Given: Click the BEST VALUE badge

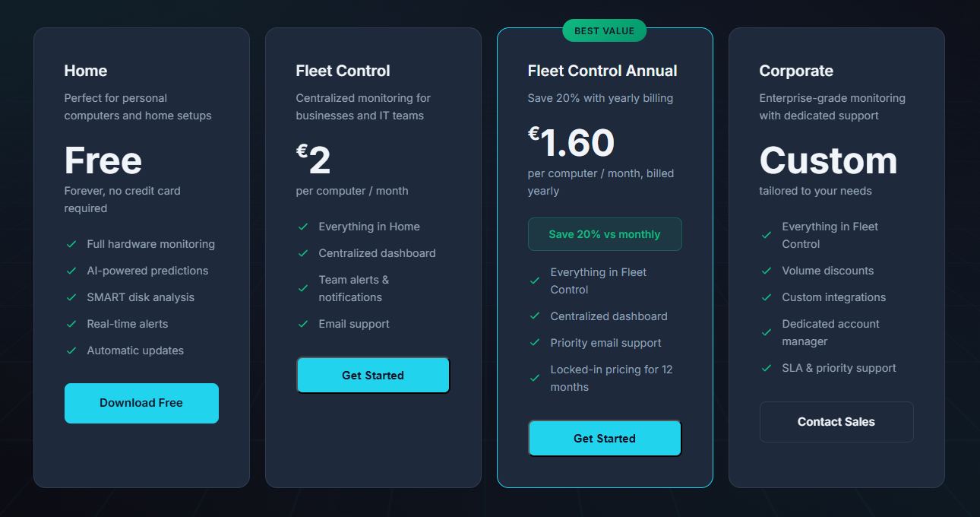Looking at the screenshot, I should [x=605, y=30].
